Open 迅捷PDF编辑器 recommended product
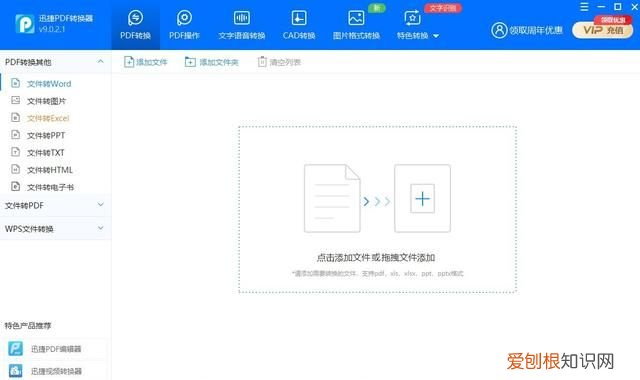 55,349
